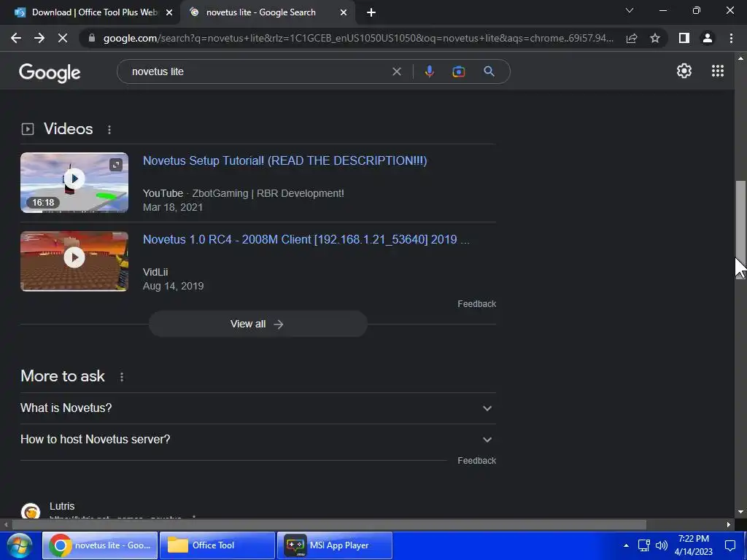Open the Google apps grid
The image size is (747, 560).
point(718,71)
